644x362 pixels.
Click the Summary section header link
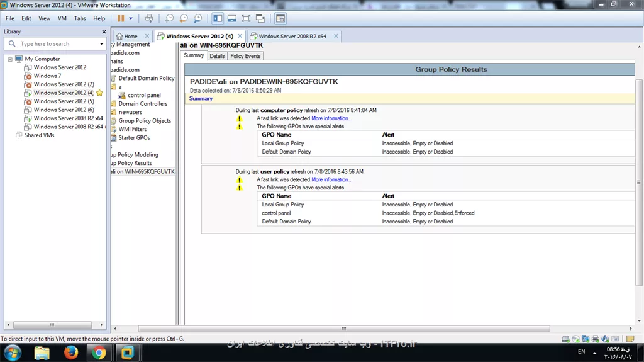pyautogui.click(x=201, y=98)
